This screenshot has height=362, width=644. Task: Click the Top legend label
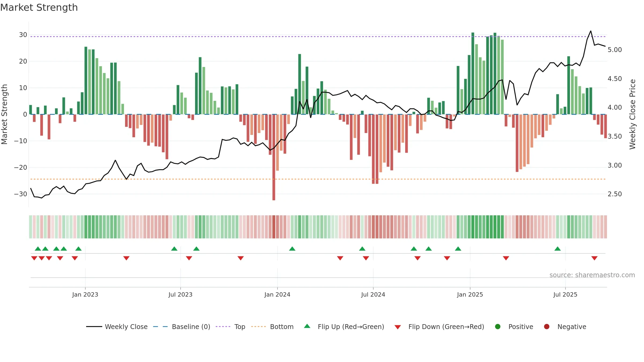240,327
